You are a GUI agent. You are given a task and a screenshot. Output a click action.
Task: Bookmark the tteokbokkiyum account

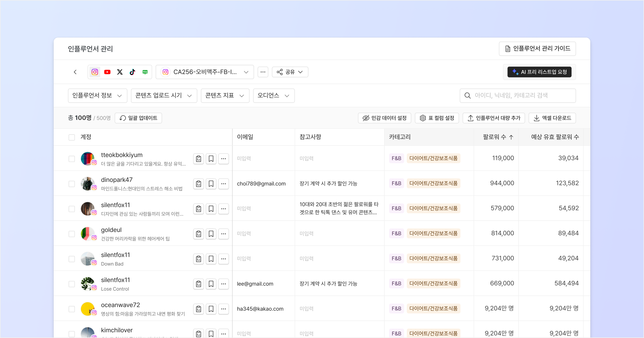211,159
